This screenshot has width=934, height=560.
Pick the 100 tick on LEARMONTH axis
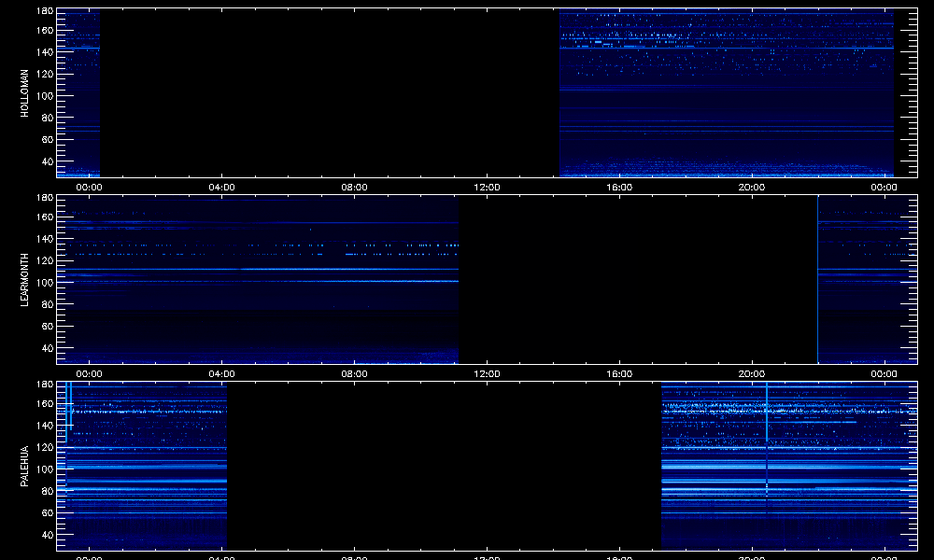coord(45,283)
